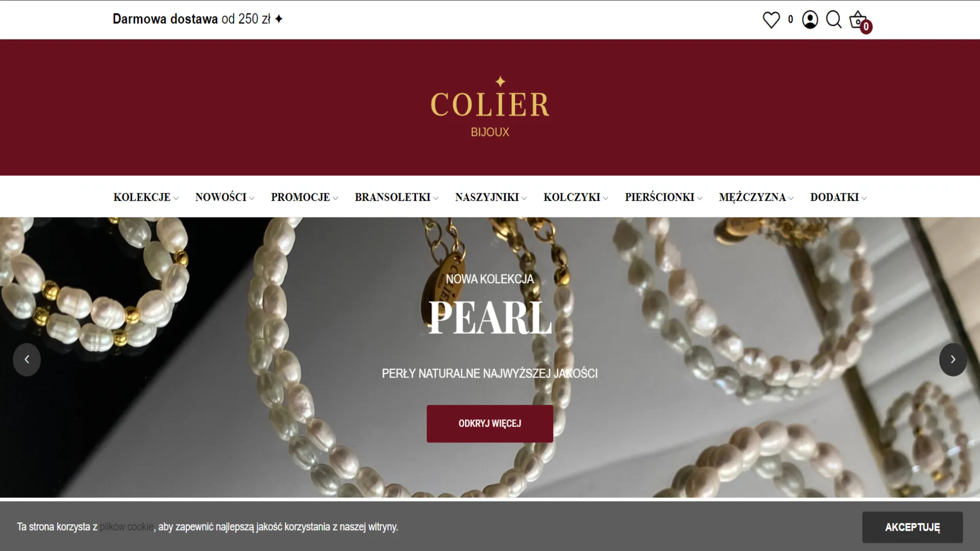980x551 pixels.
Task: Click the Odkryj więcej button
Action: 490,423
